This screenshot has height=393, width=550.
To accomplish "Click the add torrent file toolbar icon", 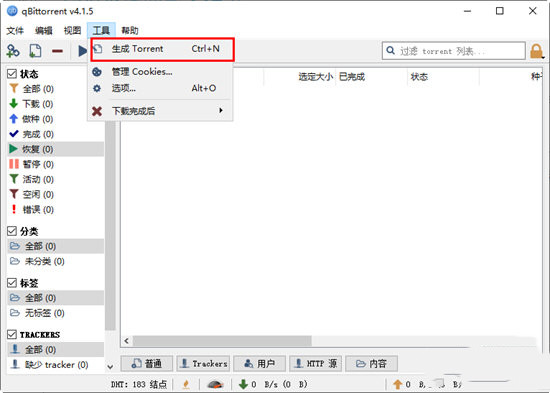I will (35, 51).
